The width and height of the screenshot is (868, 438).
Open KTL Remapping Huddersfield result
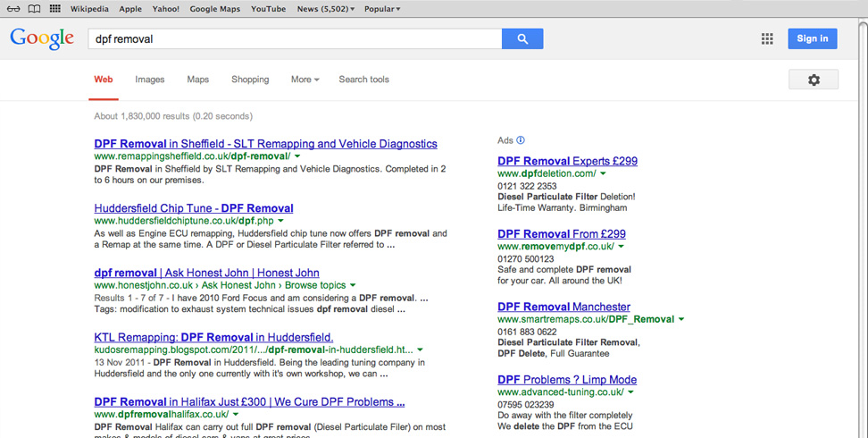(213, 337)
